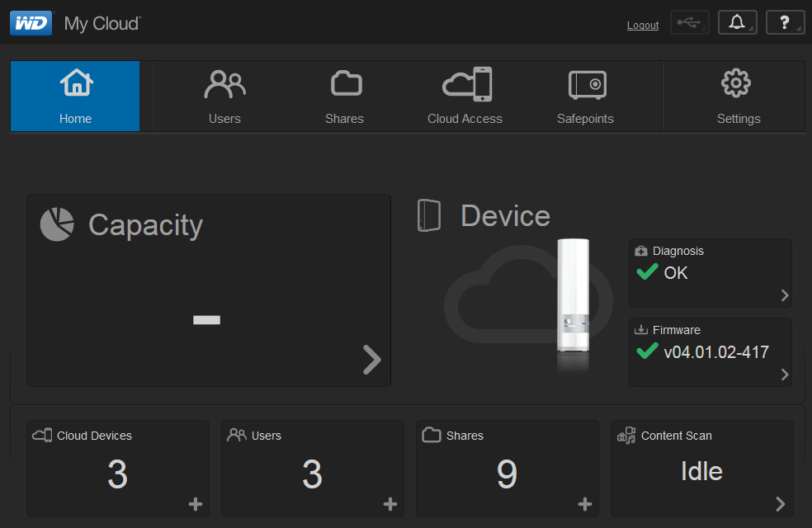Expand the Content Scan arrow

click(781, 504)
